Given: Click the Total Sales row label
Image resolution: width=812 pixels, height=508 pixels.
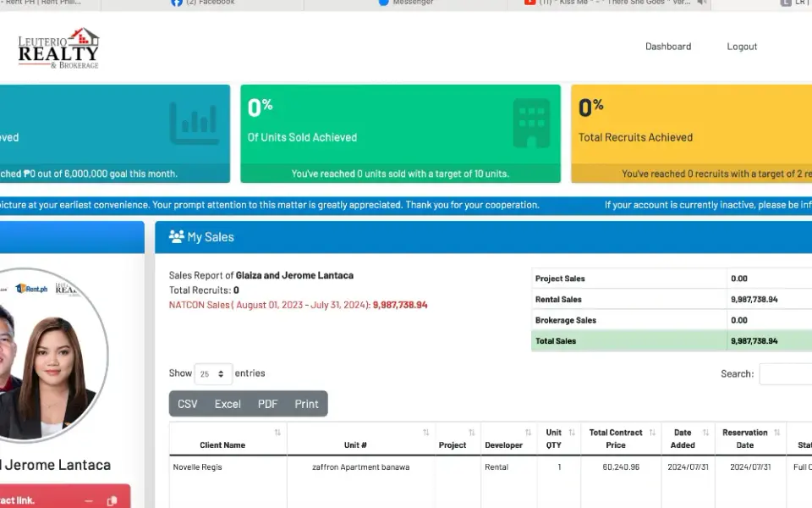Looking at the screenshot, I should point(556,340).
